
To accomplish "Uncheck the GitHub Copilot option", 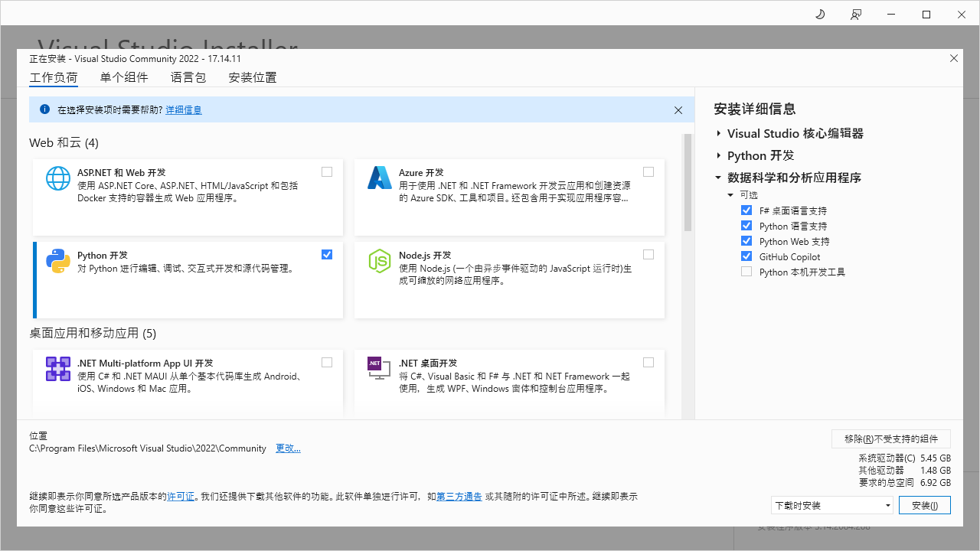I will coord(746,256).
